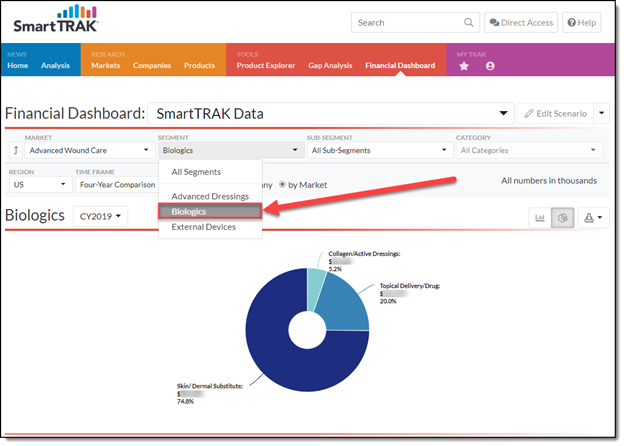Select the by Market radio button
Image resolution: width=624 pixels, height=446 pixels.
tap(282, 185)
